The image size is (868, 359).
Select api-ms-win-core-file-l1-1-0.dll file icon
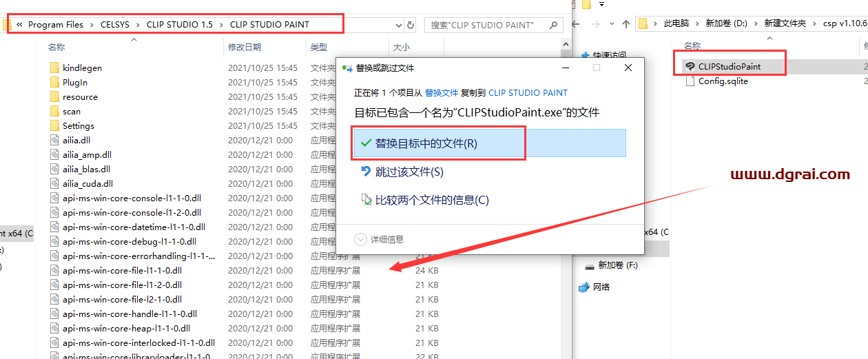[55, 271]
